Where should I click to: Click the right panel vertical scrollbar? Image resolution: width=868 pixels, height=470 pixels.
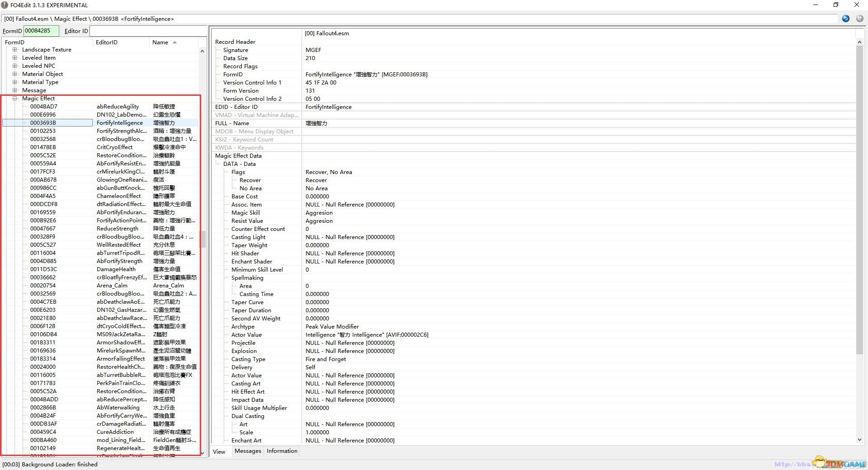[x=859, y=199]
